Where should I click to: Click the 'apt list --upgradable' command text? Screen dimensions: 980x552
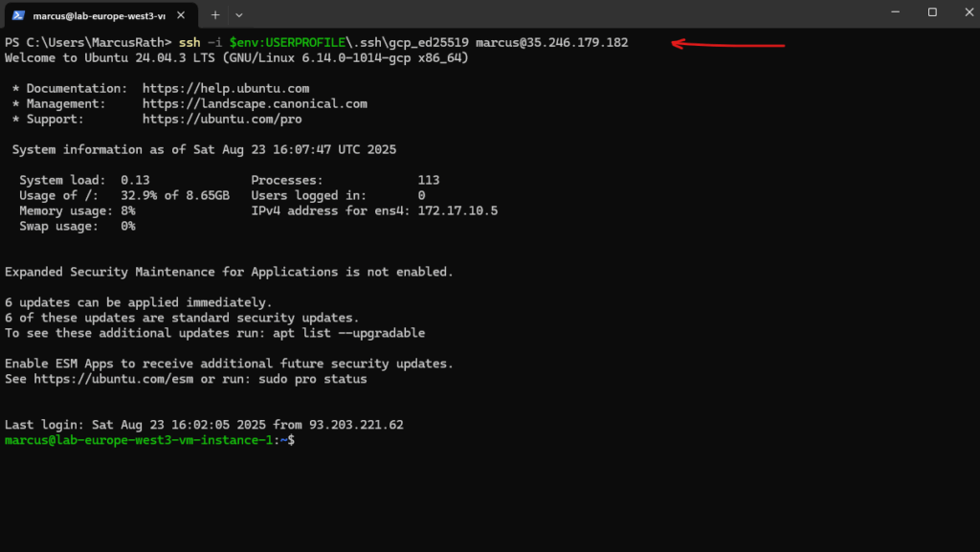click(348, 334)
